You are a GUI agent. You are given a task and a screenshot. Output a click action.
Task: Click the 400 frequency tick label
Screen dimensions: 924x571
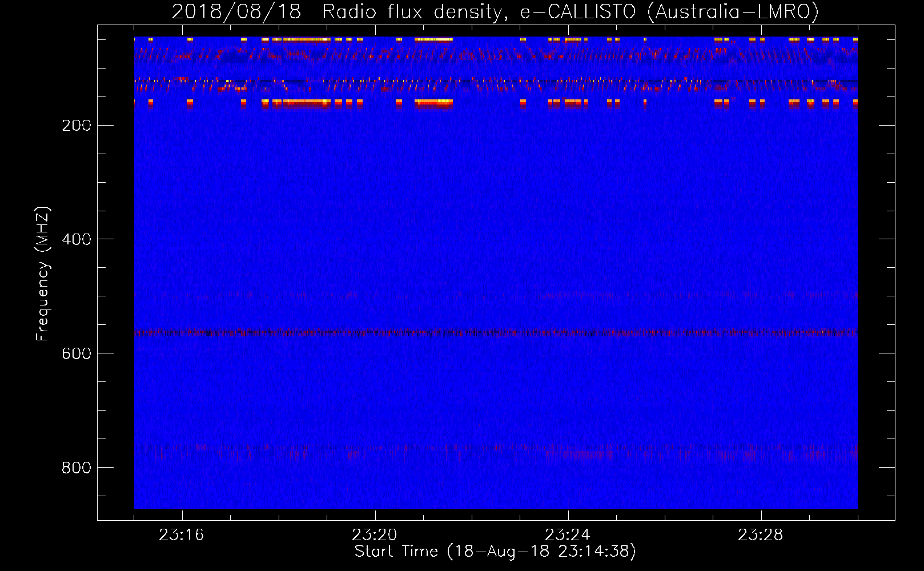[77, 239]
